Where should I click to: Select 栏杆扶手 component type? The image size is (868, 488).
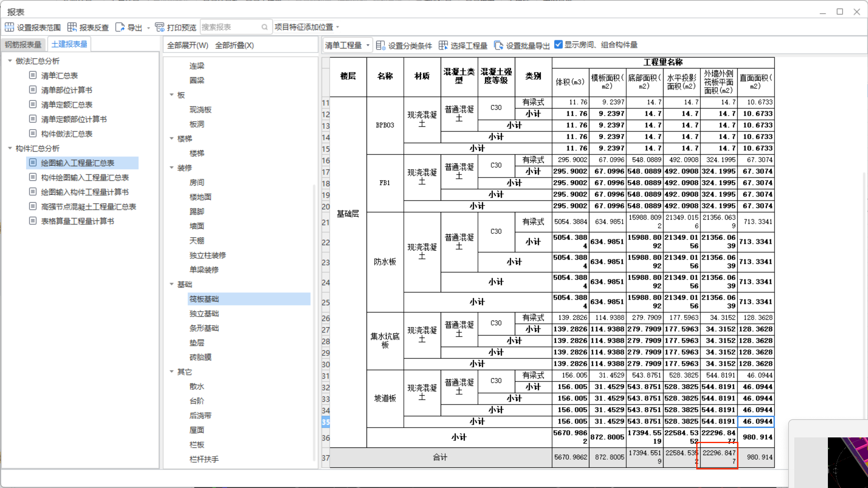(x=204, y=459)
